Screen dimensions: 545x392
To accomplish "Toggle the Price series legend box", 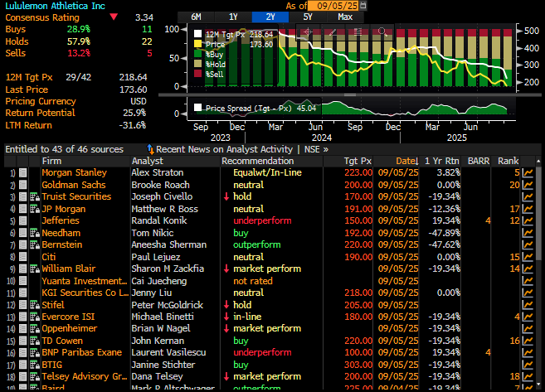I will coord(197,44).
